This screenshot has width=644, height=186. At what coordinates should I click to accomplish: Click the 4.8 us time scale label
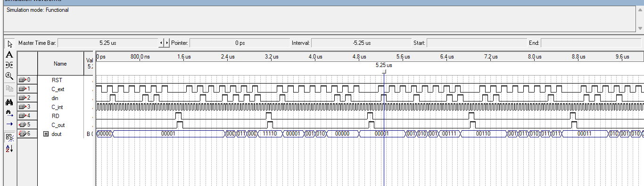click(x=359, y=57)
